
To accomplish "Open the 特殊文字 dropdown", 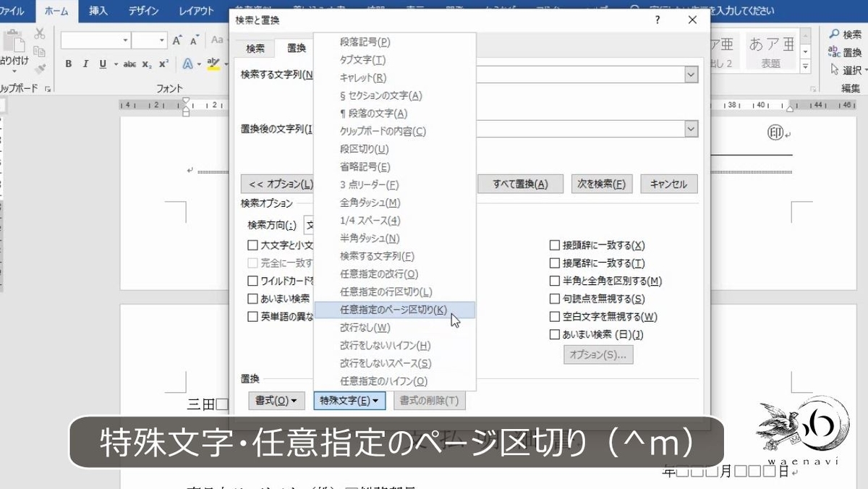I will (349, 400).
